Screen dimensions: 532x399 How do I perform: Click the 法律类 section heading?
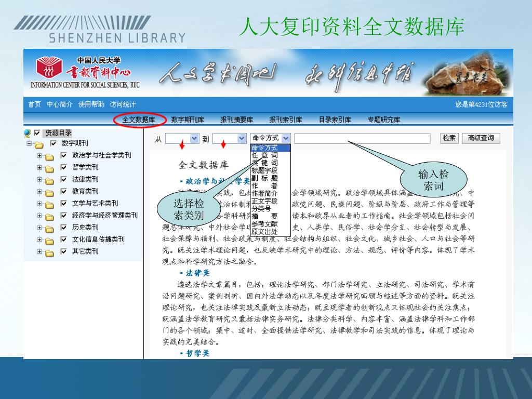pyautogui.click(x=197, y=273)
